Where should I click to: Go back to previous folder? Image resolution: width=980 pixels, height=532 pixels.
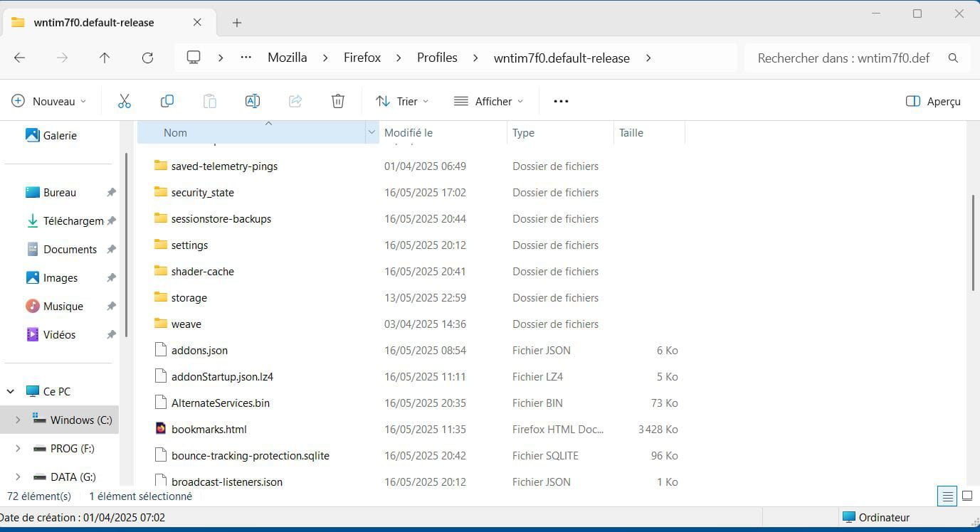(20, 58)
